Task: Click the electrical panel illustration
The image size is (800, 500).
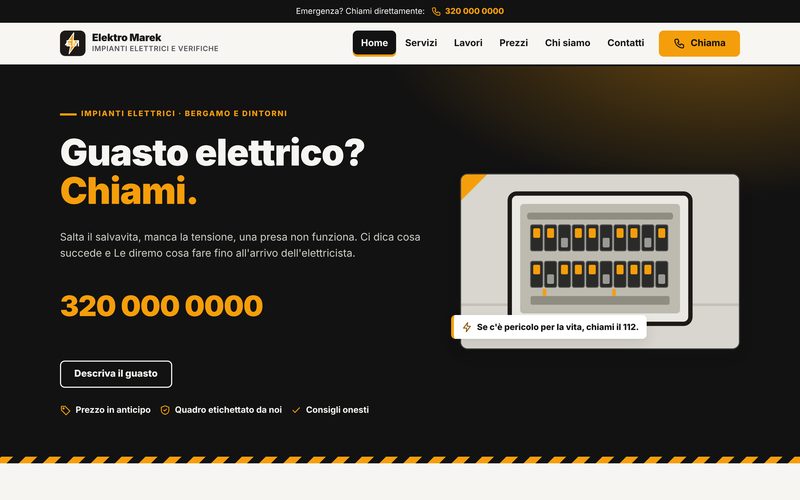Action: click(x=599, y=259)
